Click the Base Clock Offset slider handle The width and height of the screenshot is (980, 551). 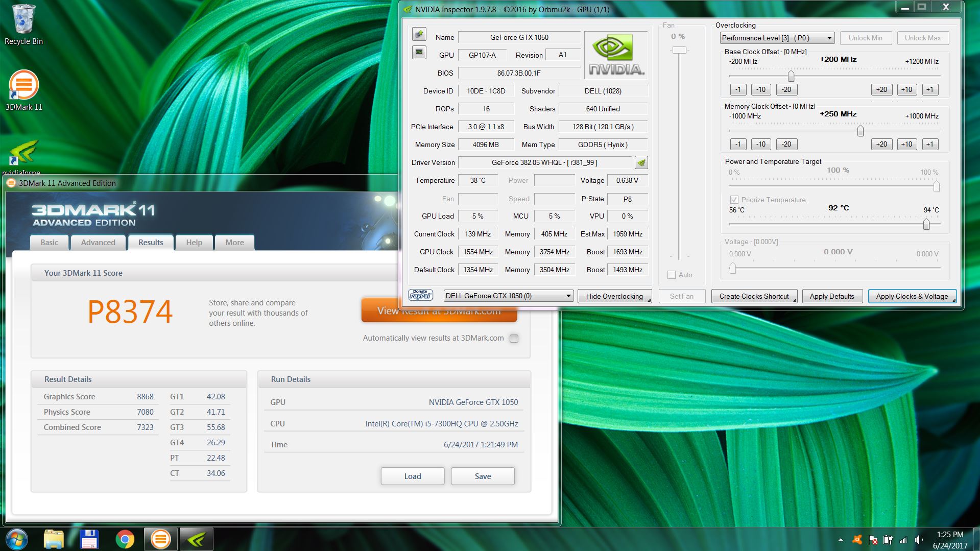pos(791,76)
